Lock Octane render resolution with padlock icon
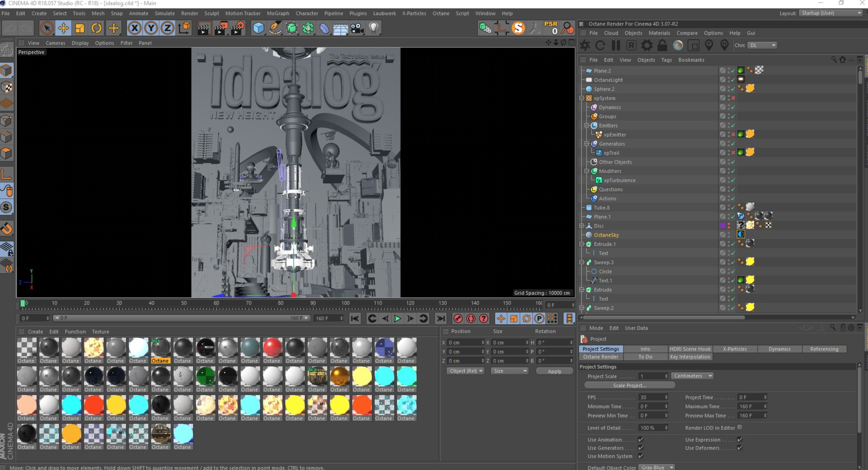 click(x=662, y=45)
